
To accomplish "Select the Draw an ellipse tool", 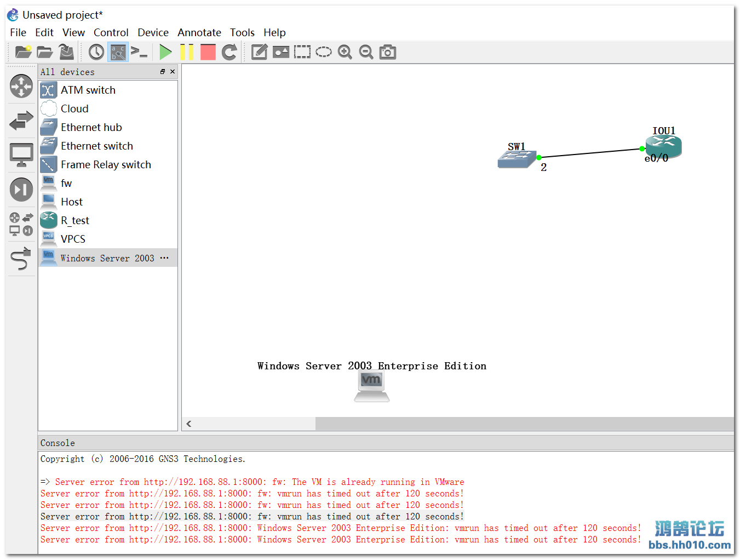I will 324,52.
